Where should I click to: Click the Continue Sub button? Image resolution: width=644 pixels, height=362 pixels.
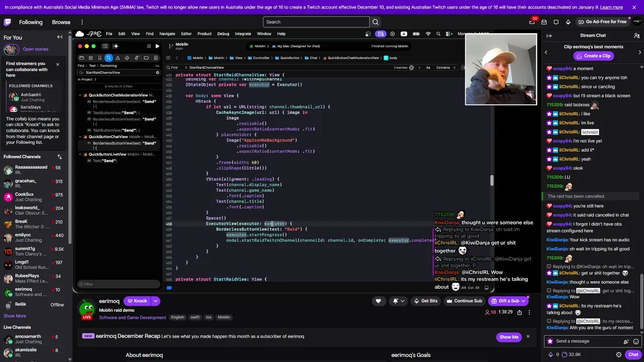click(464, 301)
